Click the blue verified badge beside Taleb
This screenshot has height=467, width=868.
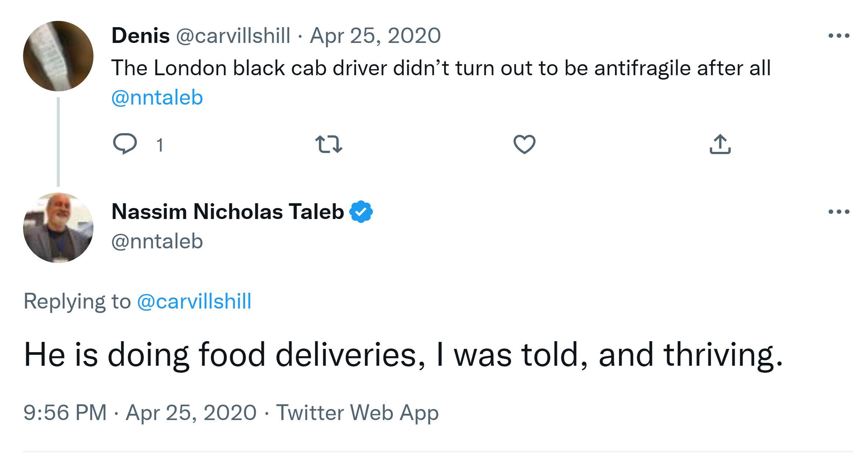(x=361, y=212)
